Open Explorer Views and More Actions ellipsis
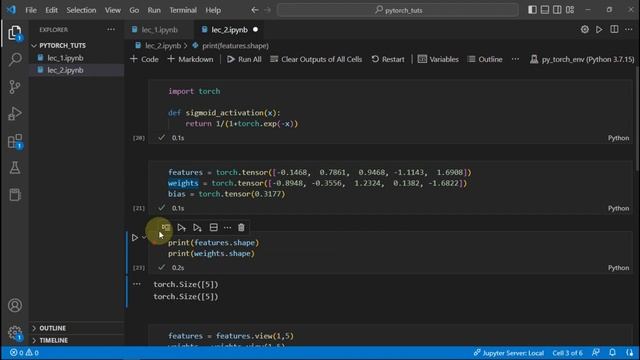Viewport: 640px width, 360px height. tap(111, 29)
